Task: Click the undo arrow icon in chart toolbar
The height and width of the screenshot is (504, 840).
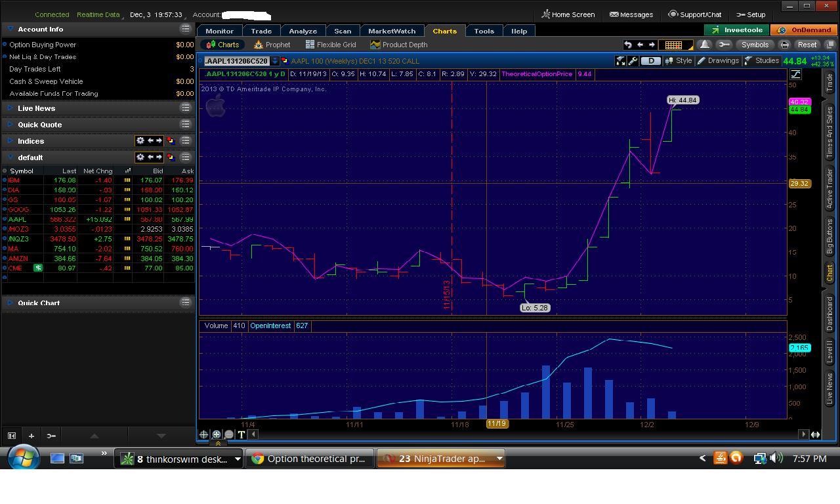Action: [x=627, y=45]
